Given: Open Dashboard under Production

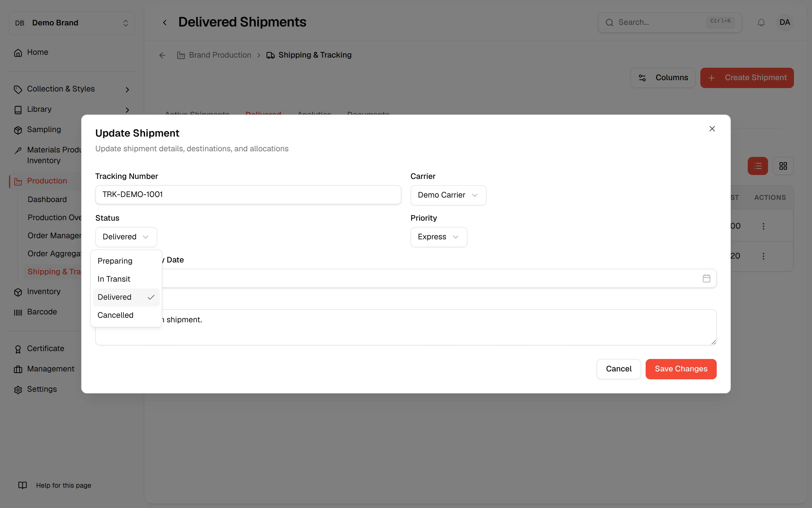Looking at the screenshot, I should [47, 200].
